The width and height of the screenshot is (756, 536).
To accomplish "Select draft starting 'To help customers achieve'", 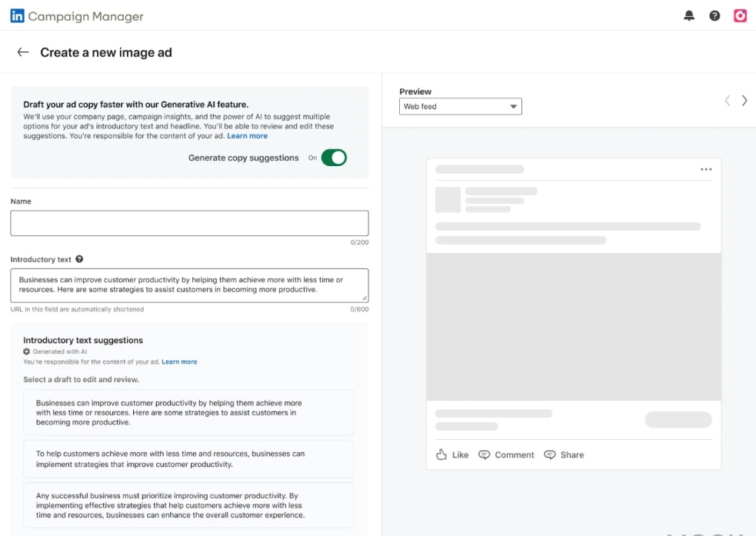I will pos(188,459).
